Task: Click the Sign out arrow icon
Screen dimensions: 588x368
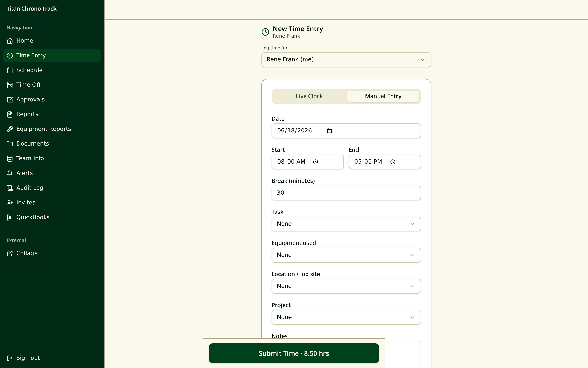Action: point(10,358)
